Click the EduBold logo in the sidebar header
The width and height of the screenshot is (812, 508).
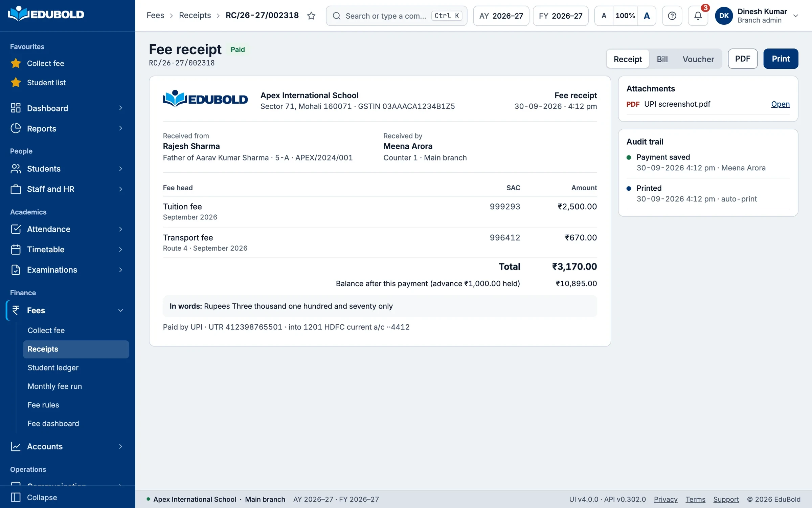46,14
